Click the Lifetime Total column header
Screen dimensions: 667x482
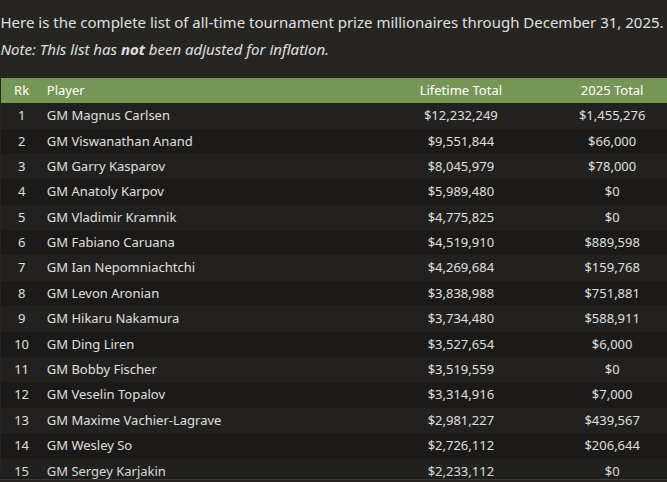(x=461, y=91)
